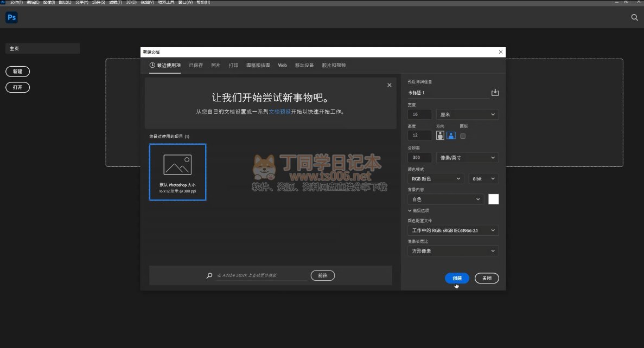Click the search magnifier icon at top right
Screen dimensions: 644x348
(634, 17)
